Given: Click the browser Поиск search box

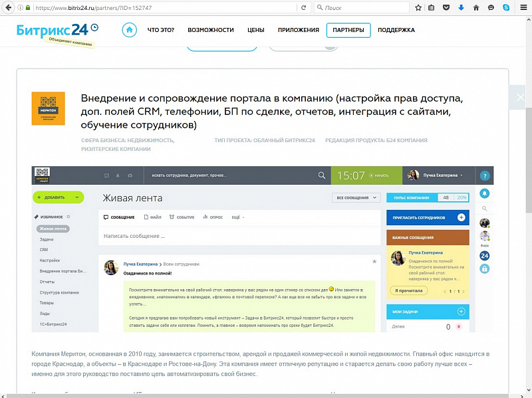Looking at the screenshot, I should point(362,7).
